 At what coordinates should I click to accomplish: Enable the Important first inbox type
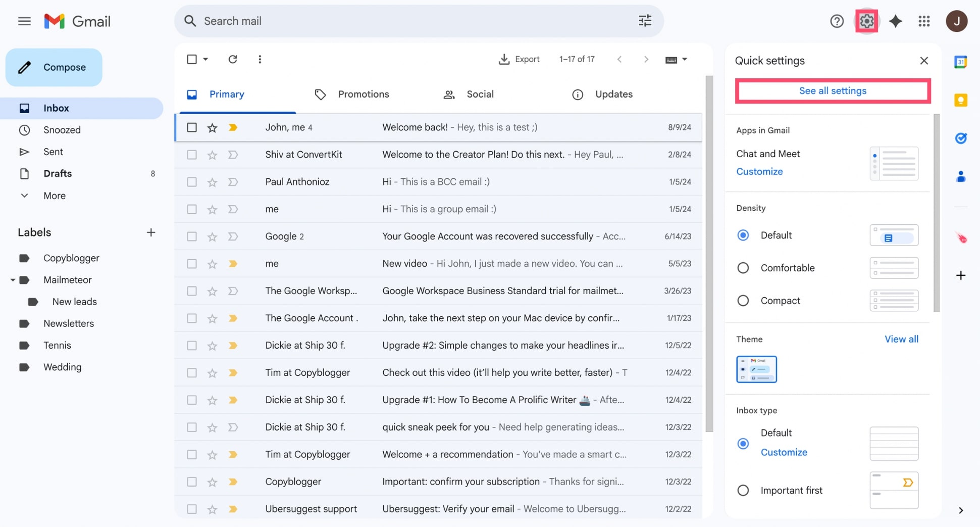(x=743, y=490)
